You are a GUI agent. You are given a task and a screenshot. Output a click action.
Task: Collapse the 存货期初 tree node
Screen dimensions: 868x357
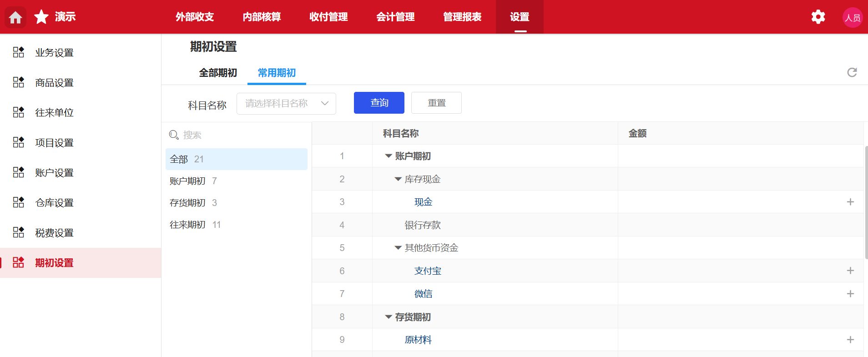click(388, 317)
